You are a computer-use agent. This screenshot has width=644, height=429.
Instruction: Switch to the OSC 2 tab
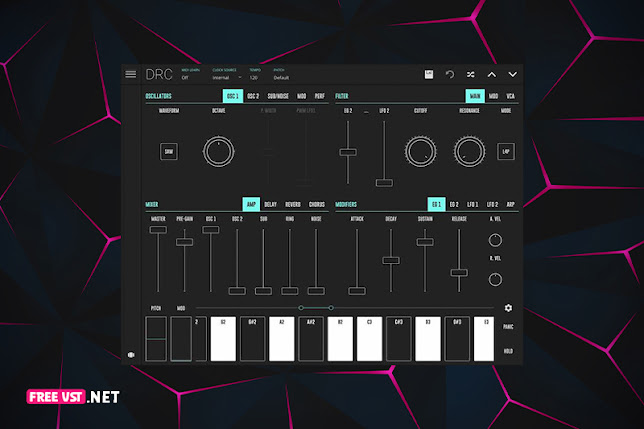tap(253, 96)
